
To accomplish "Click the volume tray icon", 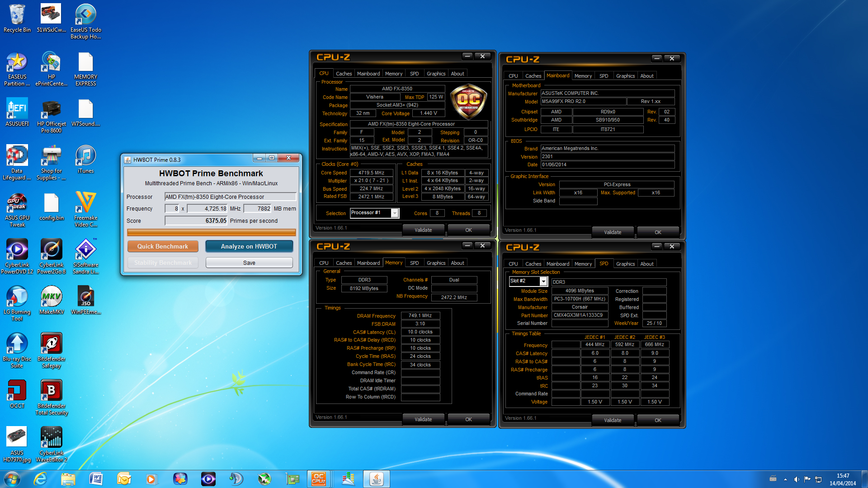I will tap(797, 479).
